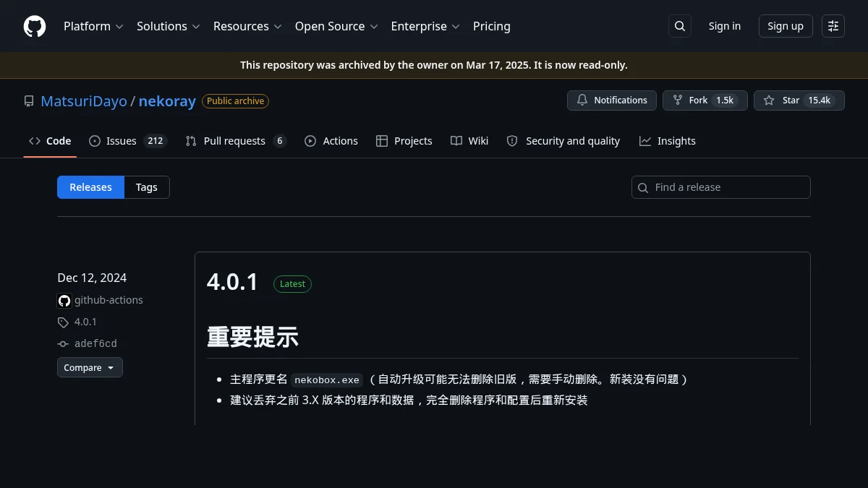Focus the Find a release search field
The image size is (868, 488).
[x=721, y=187]
